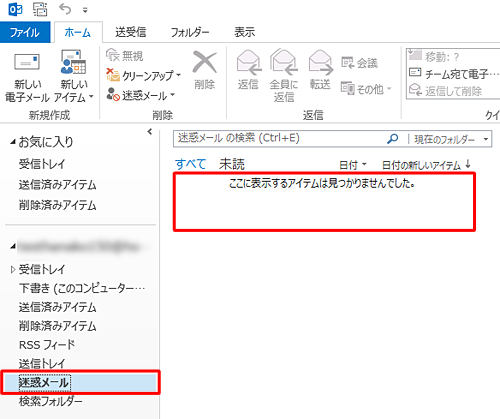This screenshot has width=500, height=419.
Task: Collapse the お気に入り favorites section
Action: point(13,142)
